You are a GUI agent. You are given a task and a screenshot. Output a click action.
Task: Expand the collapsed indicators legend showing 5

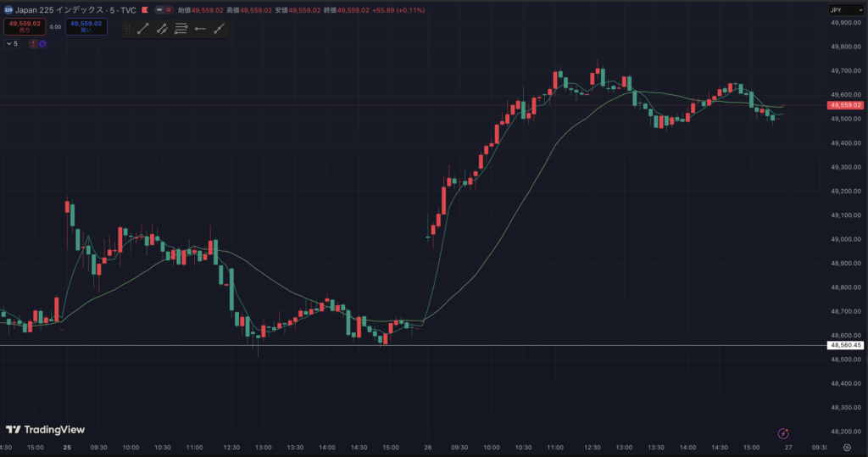[12, 43]
